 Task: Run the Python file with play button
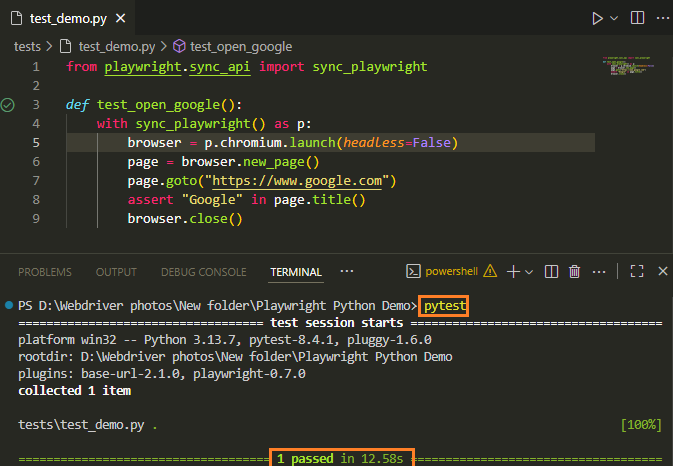tap(597, 18)
